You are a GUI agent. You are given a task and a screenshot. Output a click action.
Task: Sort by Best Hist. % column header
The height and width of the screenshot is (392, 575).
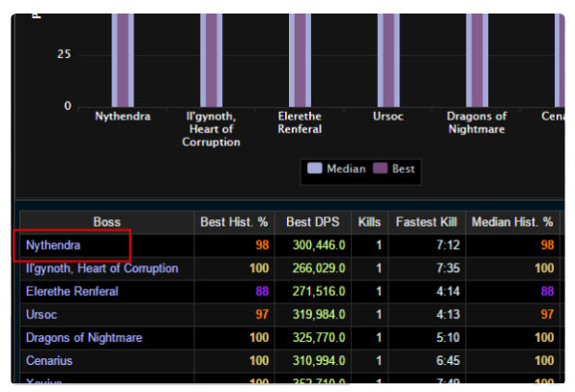[x=234, y=222]
